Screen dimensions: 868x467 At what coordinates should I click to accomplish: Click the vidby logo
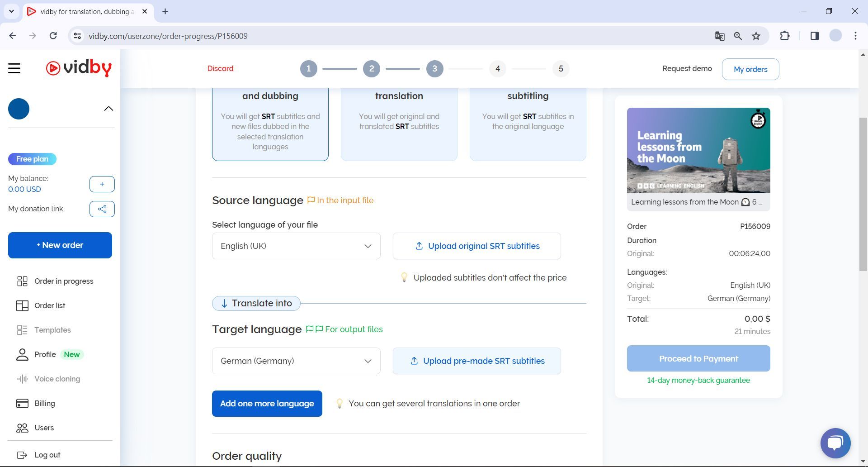tap(79, 68)
